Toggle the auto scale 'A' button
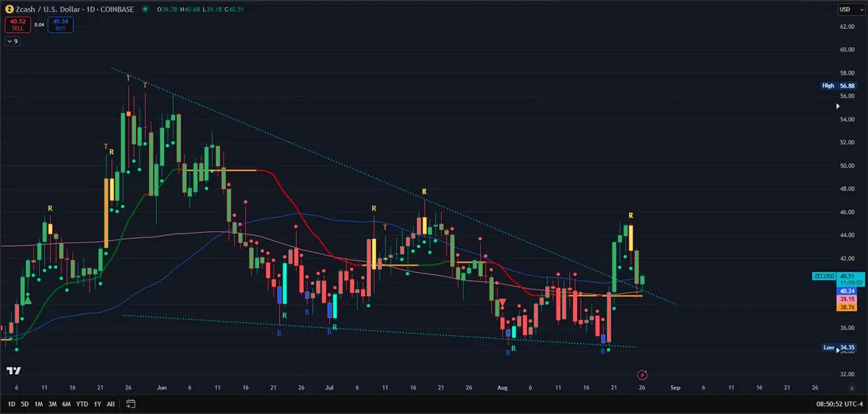The height and width of the screenshot is (414, 868). [x=852, y=389]
